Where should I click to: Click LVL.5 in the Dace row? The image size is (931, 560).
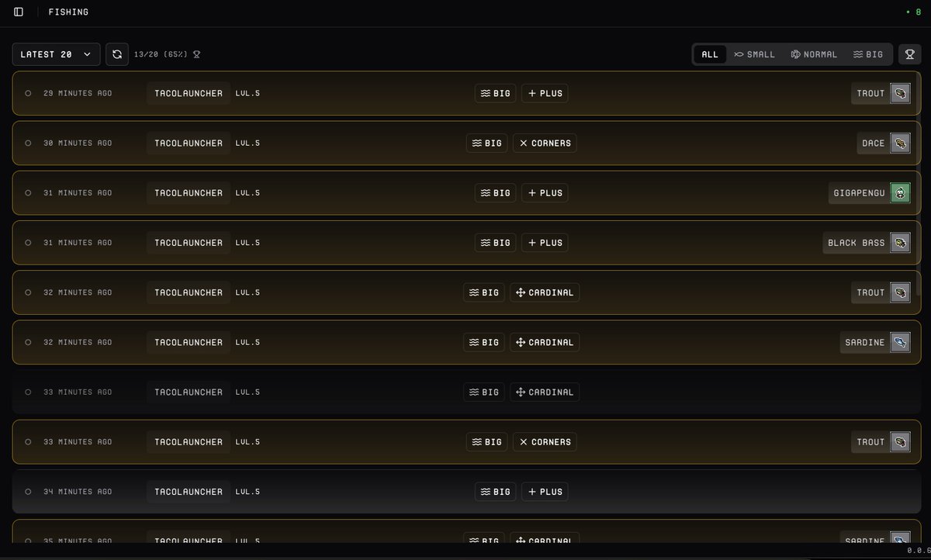(248, 143)
